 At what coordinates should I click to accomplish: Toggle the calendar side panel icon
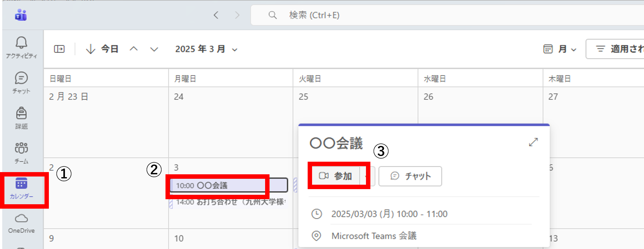coord(59,49)
